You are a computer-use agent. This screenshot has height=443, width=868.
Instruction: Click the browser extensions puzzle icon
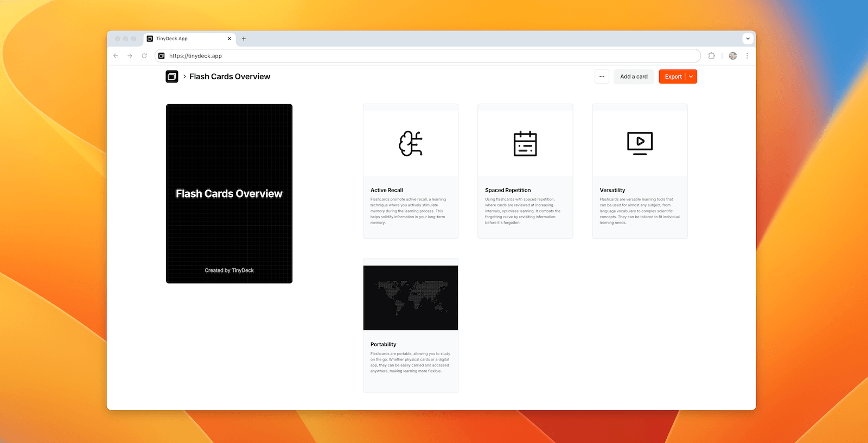click(x=711, y=56)
